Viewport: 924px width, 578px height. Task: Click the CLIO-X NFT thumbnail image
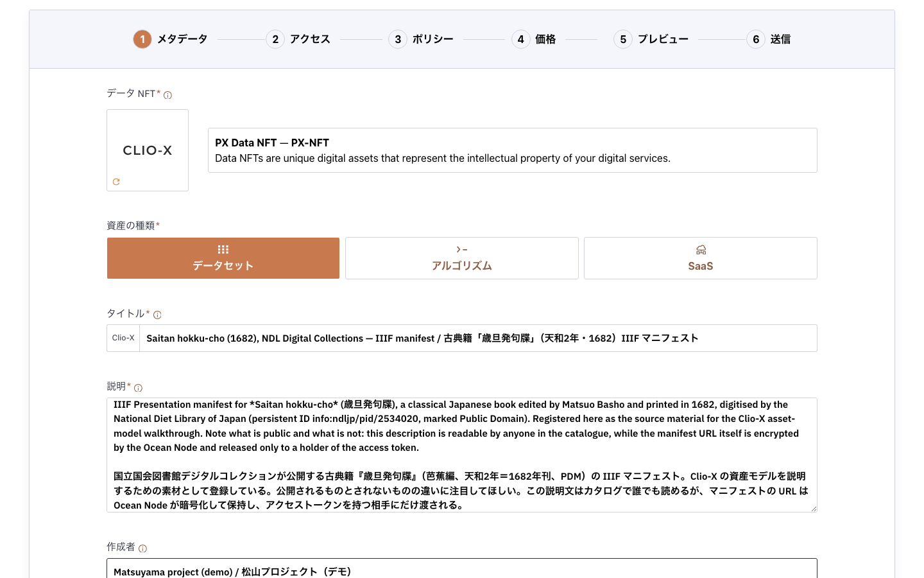(148, 150)
